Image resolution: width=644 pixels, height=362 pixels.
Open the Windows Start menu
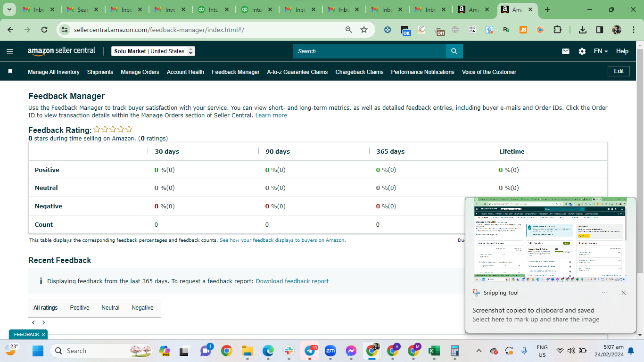click(38, 351)
